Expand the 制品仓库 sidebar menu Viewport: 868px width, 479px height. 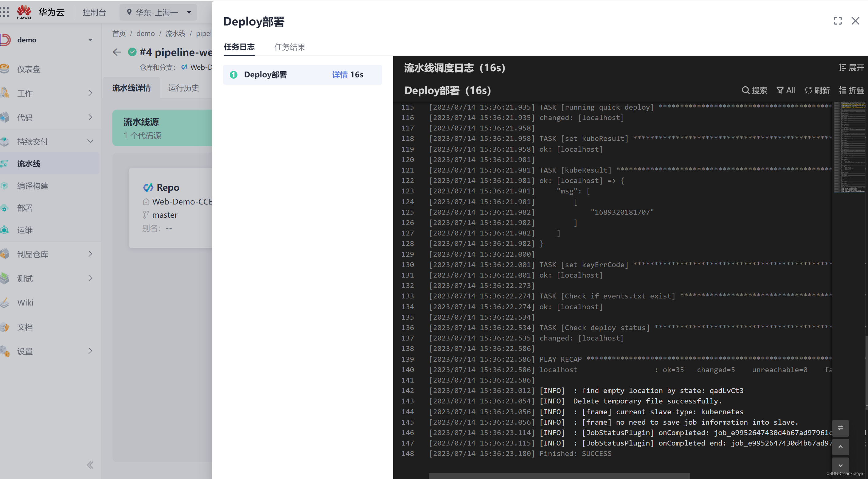click(90, 254)
